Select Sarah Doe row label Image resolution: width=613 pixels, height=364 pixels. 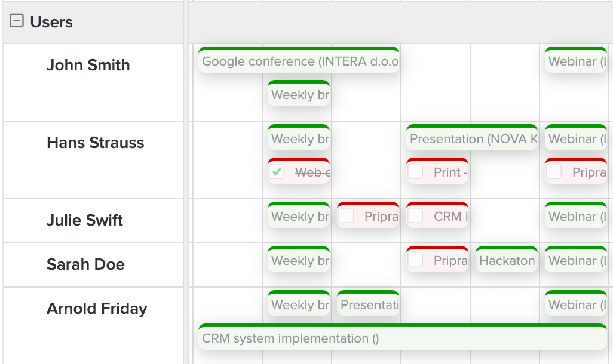pos(85,264)
